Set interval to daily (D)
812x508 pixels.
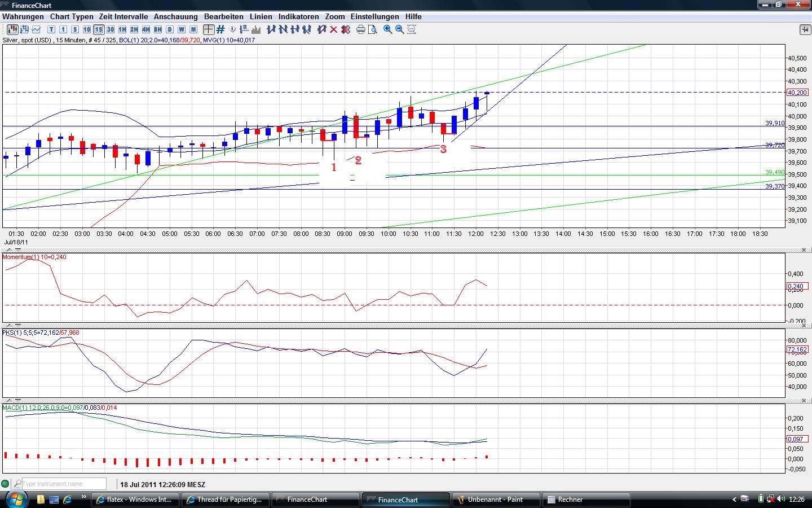170,29
